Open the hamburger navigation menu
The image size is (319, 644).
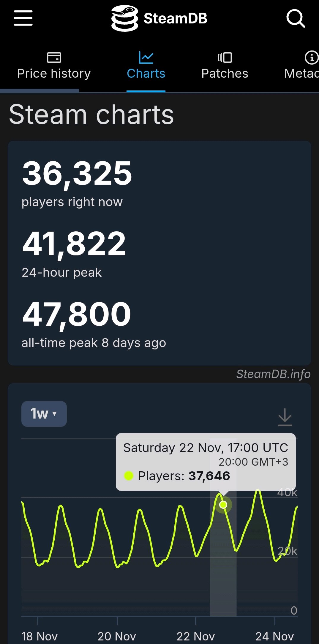[23, 18]
